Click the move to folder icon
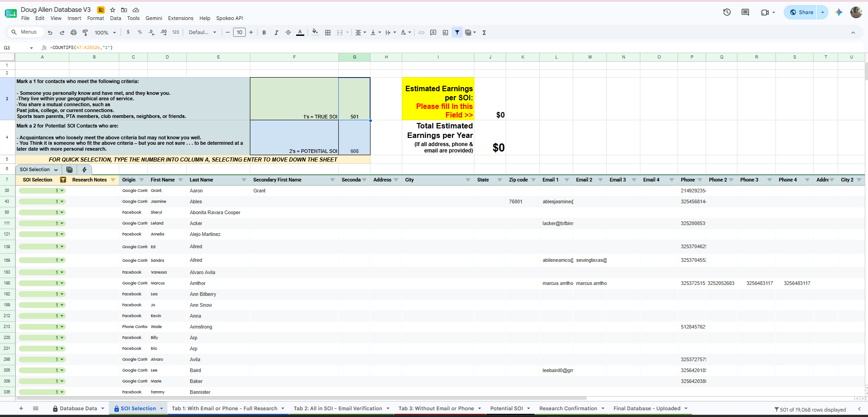This screenshot has height=417, width=868. pyautogui.click(x=124, y=10)
